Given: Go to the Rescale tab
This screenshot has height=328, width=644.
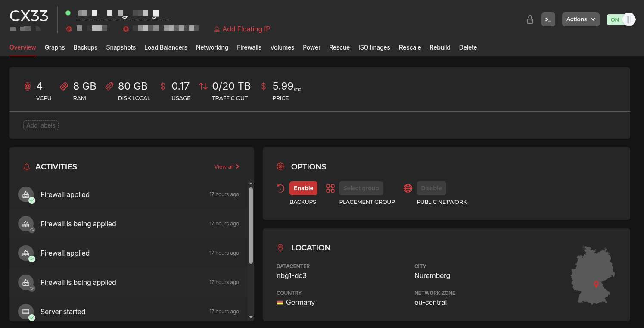Looking at the screenshot, I should [410, 47].
